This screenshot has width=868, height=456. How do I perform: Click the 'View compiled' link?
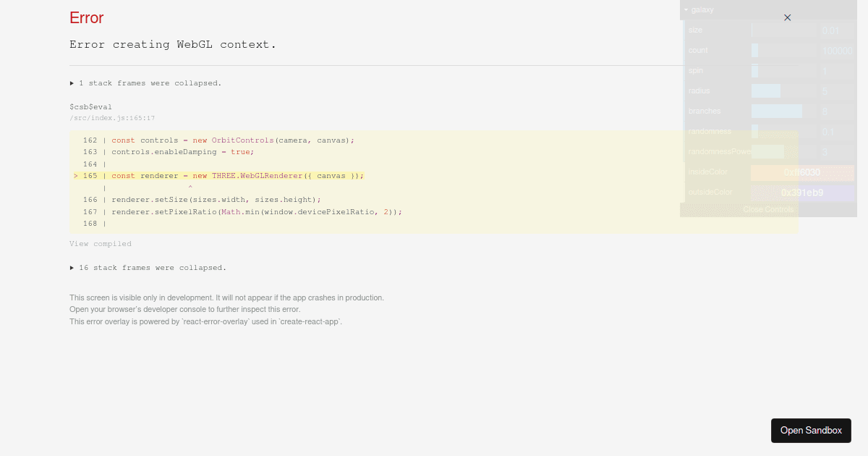(x=100, y=243)
